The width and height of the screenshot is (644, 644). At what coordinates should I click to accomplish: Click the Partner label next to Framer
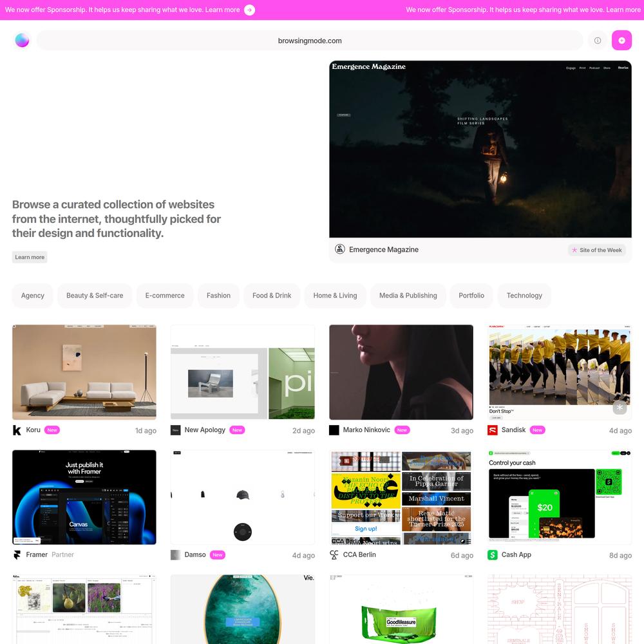coord(63,554)
